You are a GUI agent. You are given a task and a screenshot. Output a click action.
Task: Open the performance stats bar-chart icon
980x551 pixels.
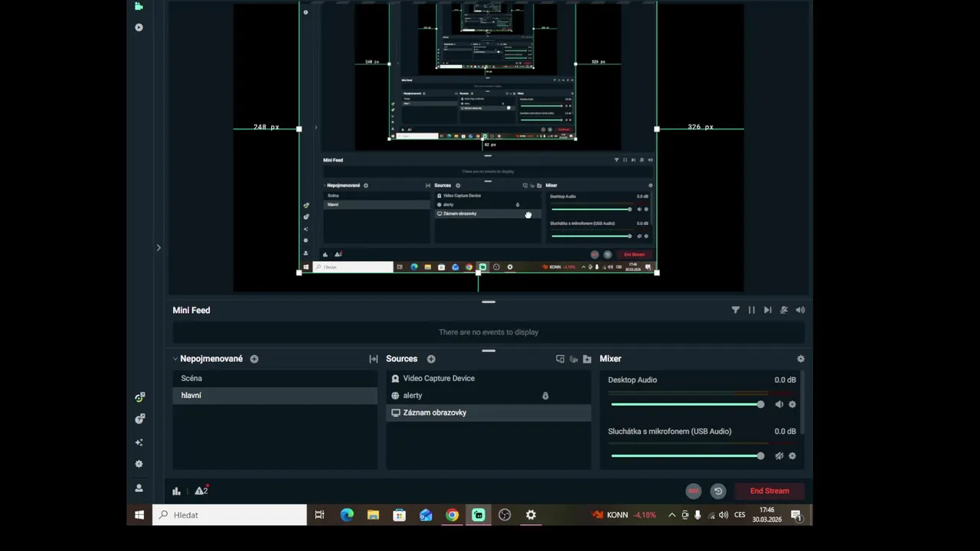pyautogui.click(x=177, y=491)
